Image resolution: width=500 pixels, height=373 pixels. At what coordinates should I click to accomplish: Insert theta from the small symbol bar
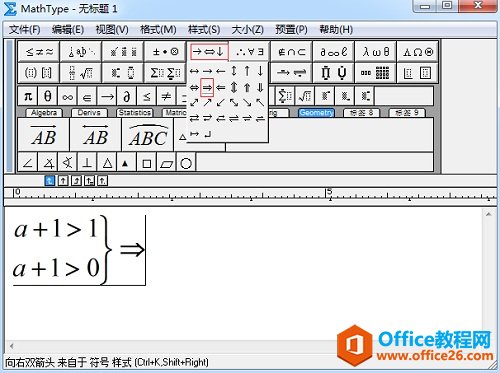tap(48, 97)
